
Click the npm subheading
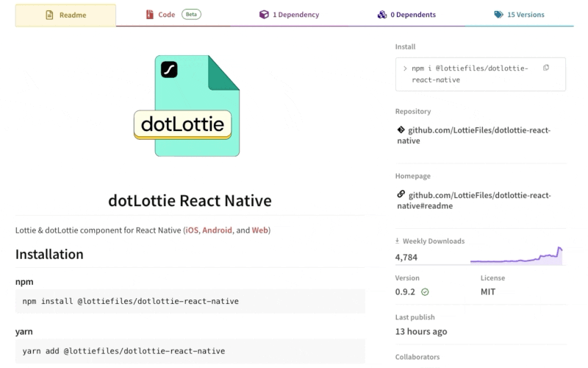(24, 282)
